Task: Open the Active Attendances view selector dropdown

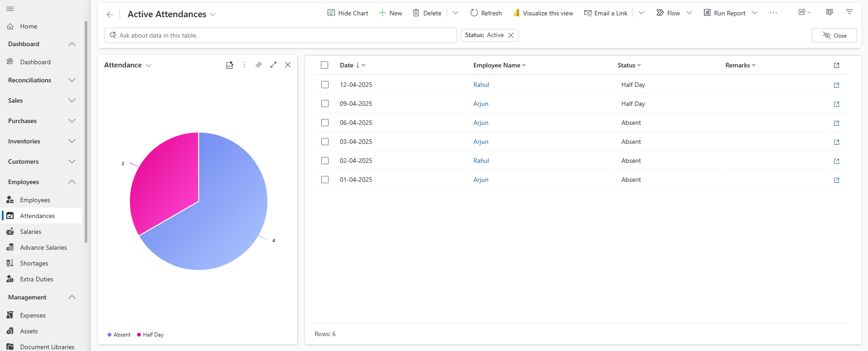Action: point(213,14)
